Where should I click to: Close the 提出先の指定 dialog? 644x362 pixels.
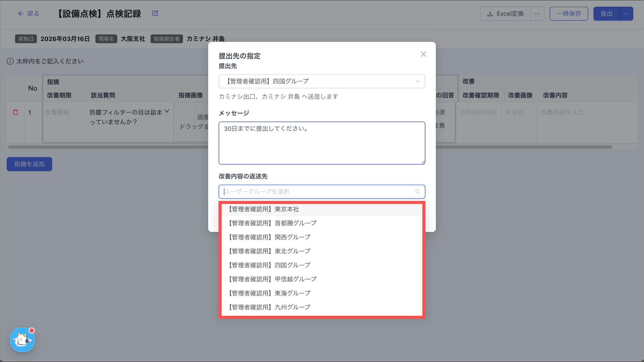pyautogui.click(x=423, y=54)
